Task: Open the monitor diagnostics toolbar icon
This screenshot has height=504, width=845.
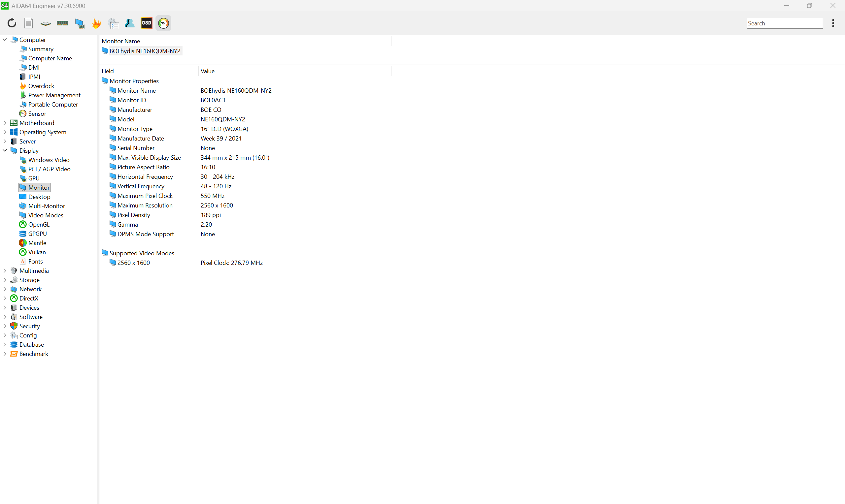Action: point(80,23)
